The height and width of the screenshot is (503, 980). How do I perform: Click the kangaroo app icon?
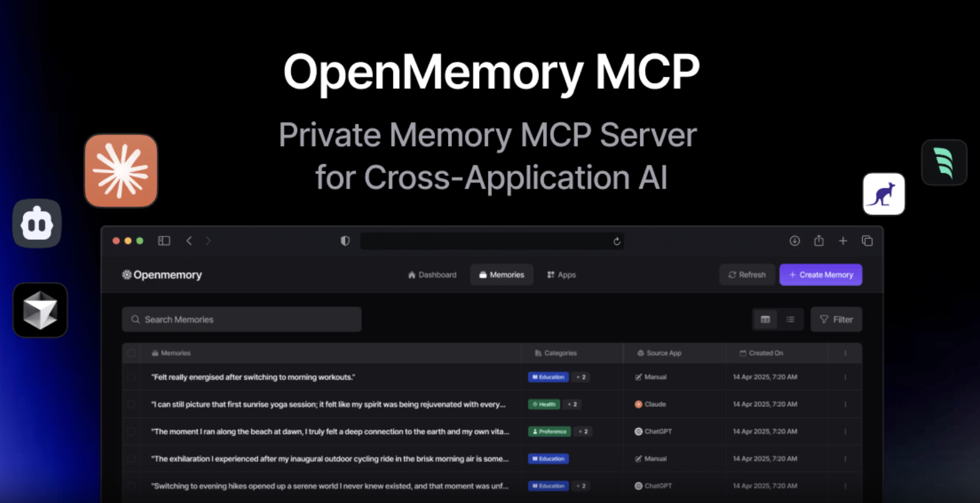884,194
